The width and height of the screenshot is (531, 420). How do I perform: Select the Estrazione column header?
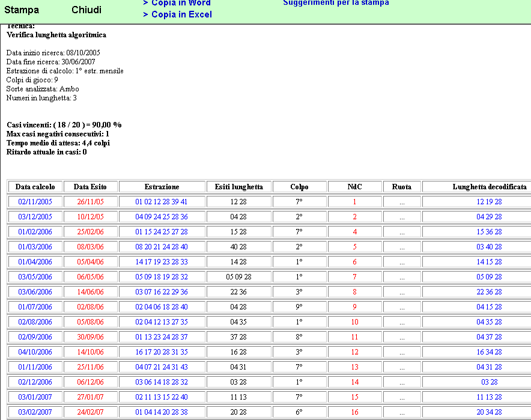162,187
